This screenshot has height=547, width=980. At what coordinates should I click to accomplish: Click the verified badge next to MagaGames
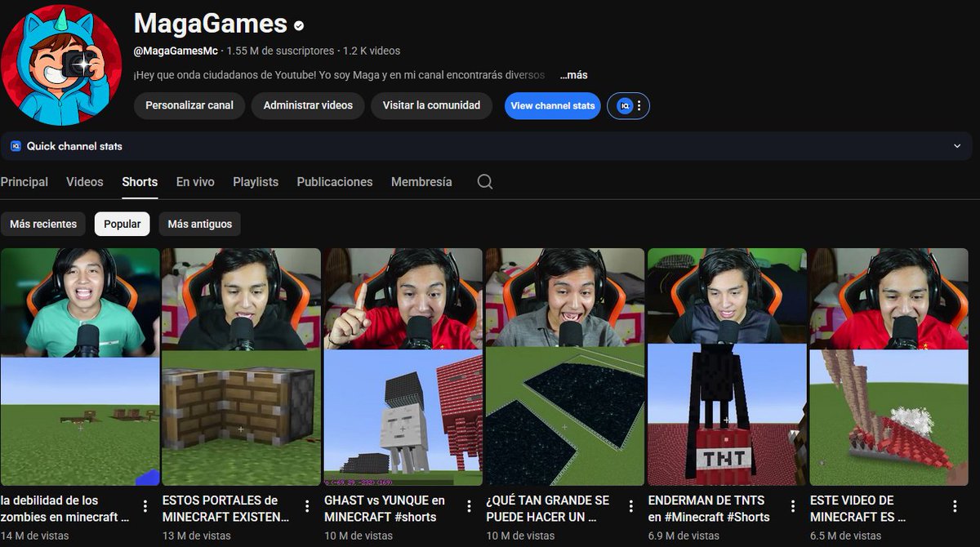[300, 25]
